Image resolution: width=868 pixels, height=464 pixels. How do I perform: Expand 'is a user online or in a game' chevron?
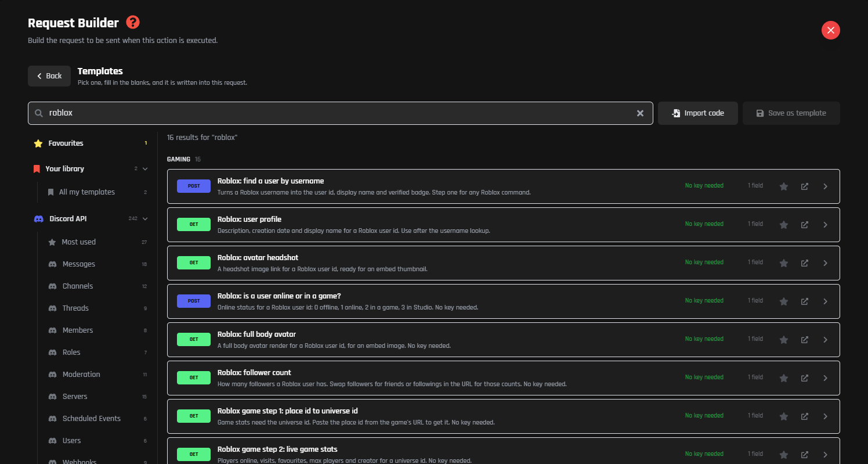coord(826,301)
